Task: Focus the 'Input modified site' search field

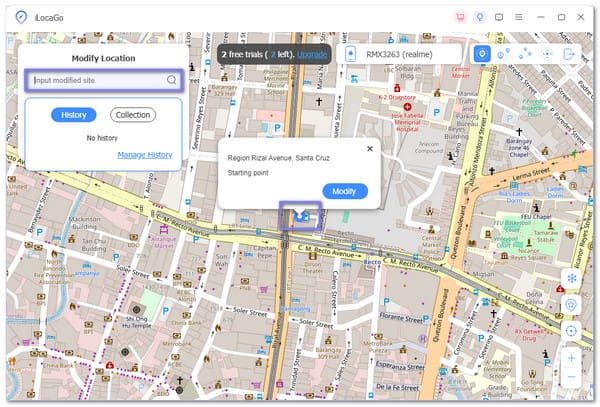Action: click(104, 80)
